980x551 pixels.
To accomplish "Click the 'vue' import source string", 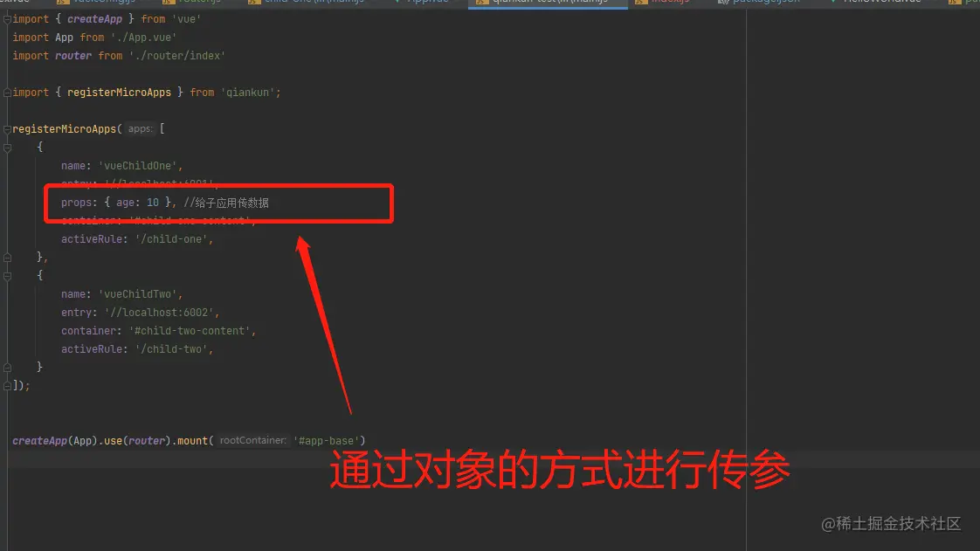I will tap(186, 19).
